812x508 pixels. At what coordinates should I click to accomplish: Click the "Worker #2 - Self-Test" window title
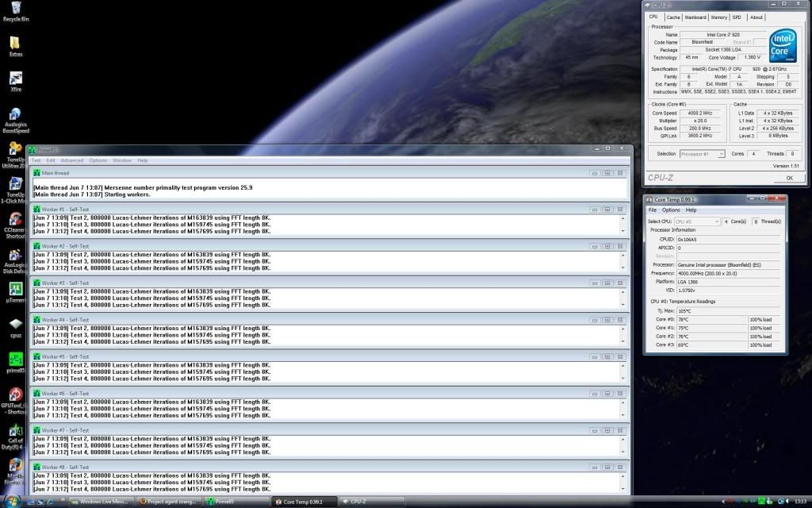[x=65, y=246]
